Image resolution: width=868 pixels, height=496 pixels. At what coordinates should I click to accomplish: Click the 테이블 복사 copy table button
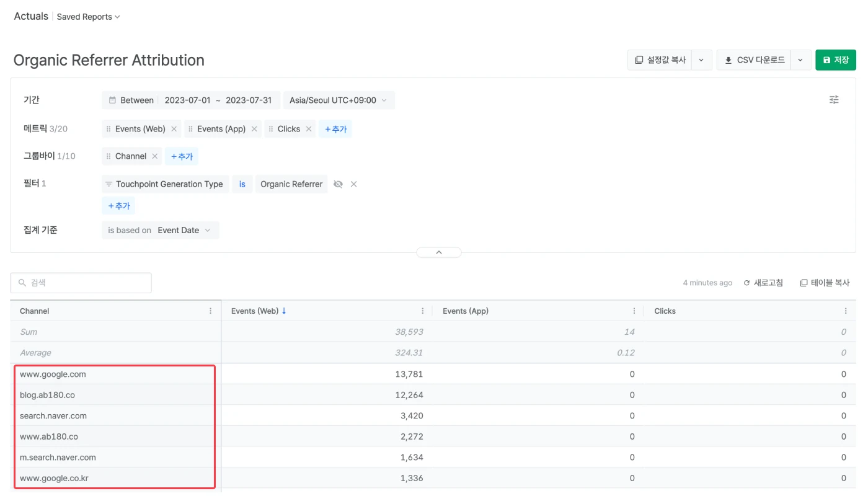(x=825, y=283)
